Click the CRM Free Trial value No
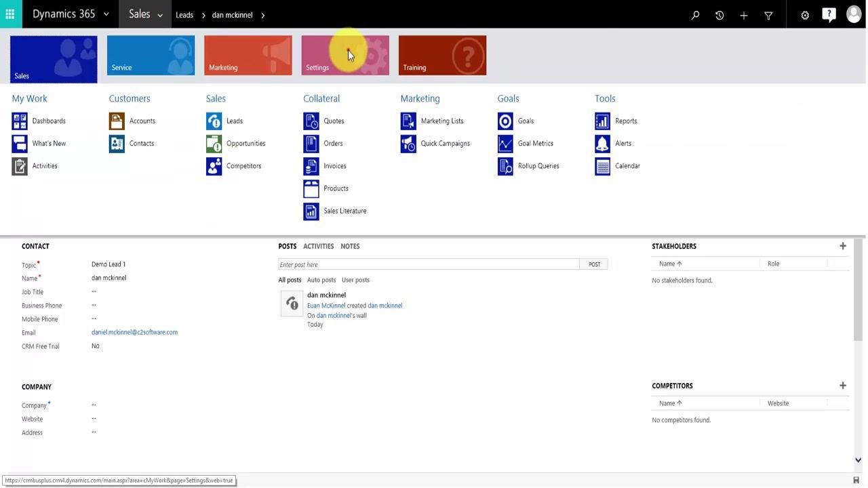The width and height of the screenshot is (868, 488). coord(96,346)
